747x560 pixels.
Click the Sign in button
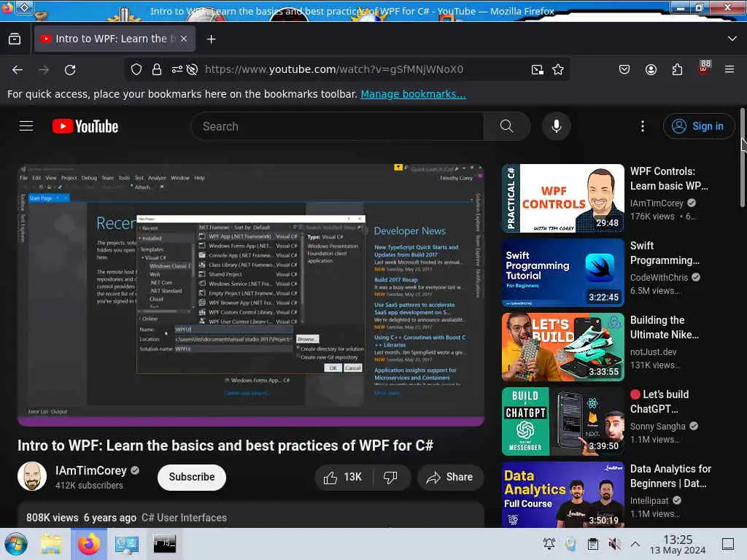pyautogui.click(x=698, y=126)
